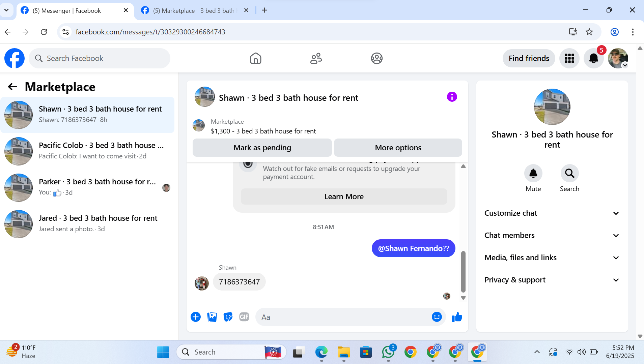Launch Microsoft Edge from the taskbar
The image size is (644, 364).
[321, 352]
